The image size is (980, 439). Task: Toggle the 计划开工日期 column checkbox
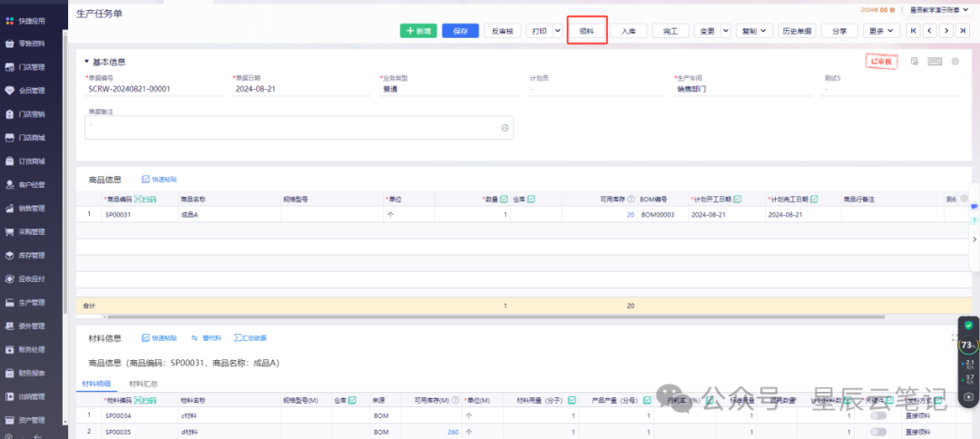click(737, 200)
